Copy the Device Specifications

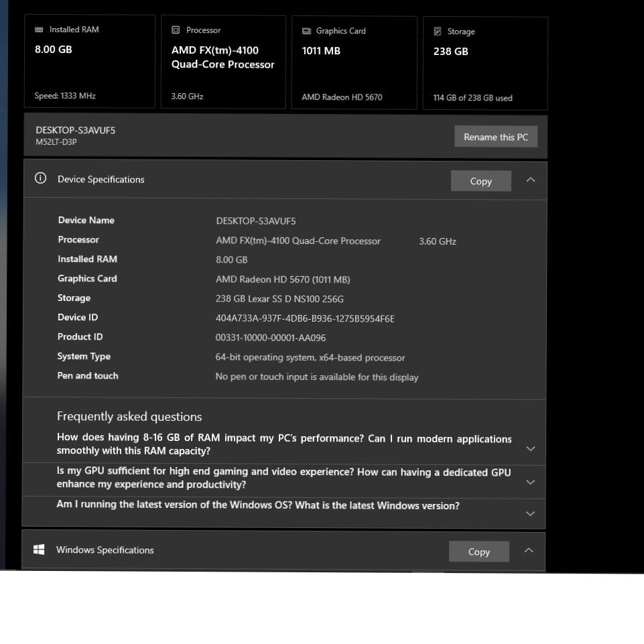click(x=480, y=181)
